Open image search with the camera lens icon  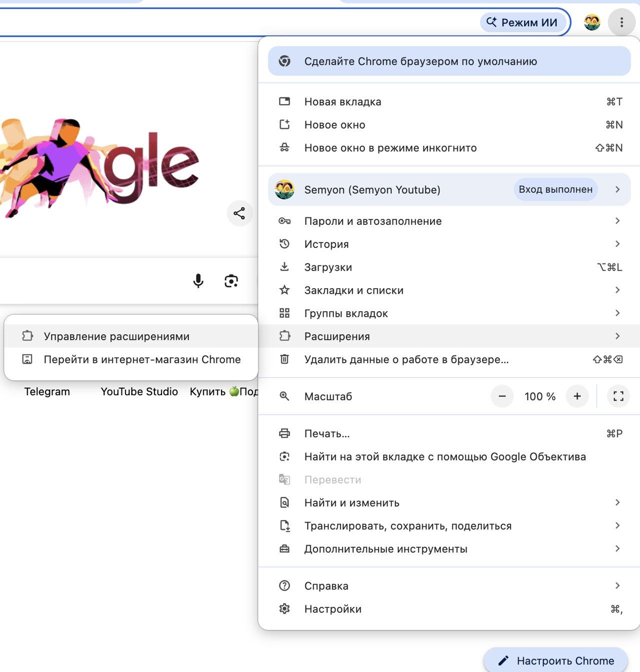231,281
